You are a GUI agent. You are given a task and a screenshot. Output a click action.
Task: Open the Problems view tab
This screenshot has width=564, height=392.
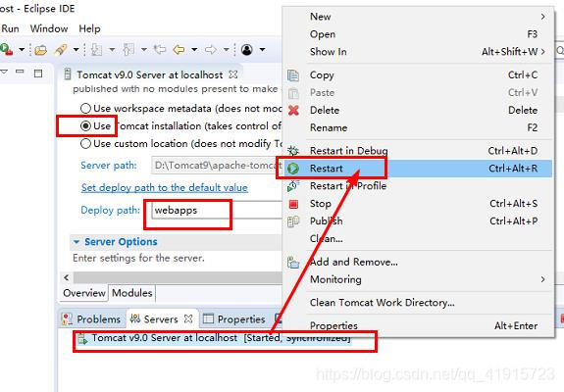point(91,319)
